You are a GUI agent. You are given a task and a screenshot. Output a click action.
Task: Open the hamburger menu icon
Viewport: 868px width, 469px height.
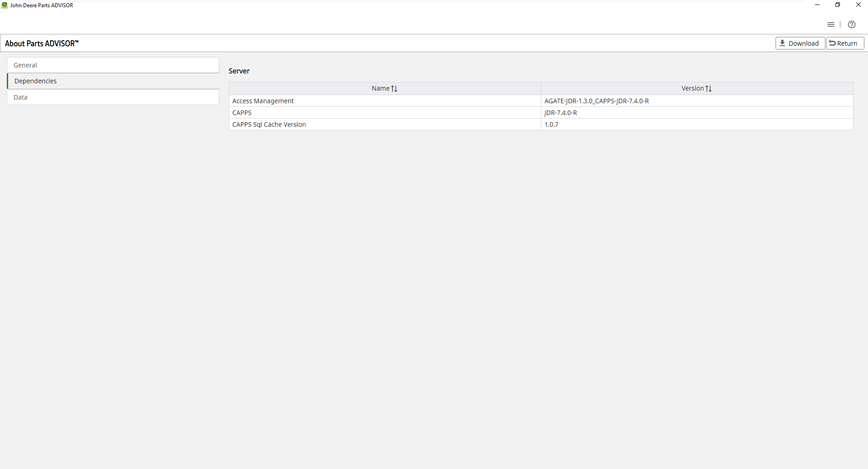(830, 25)
